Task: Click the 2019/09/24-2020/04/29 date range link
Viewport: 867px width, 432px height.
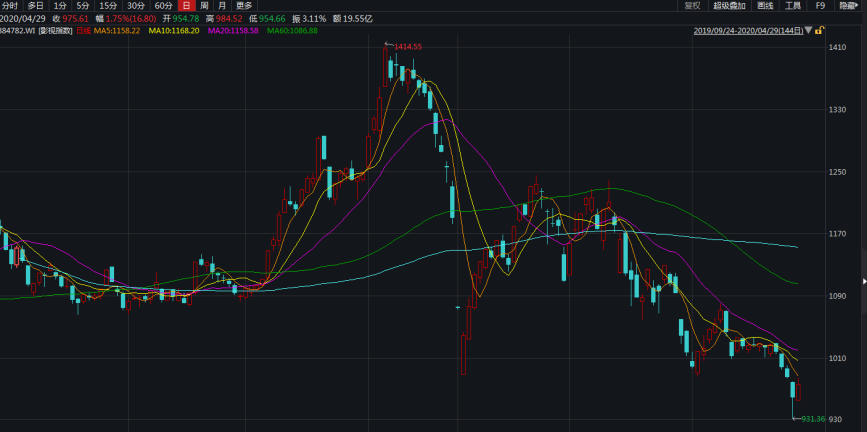Action: (747, 30)
